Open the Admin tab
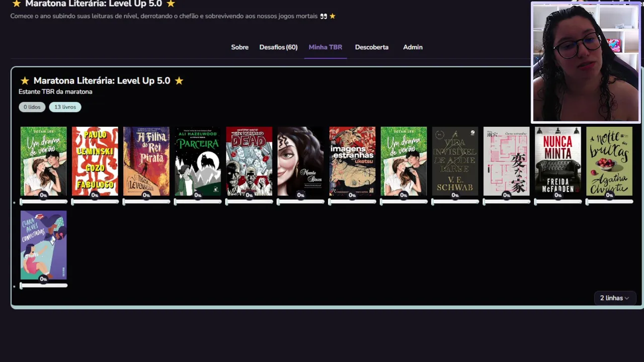 tap(413, 47)
